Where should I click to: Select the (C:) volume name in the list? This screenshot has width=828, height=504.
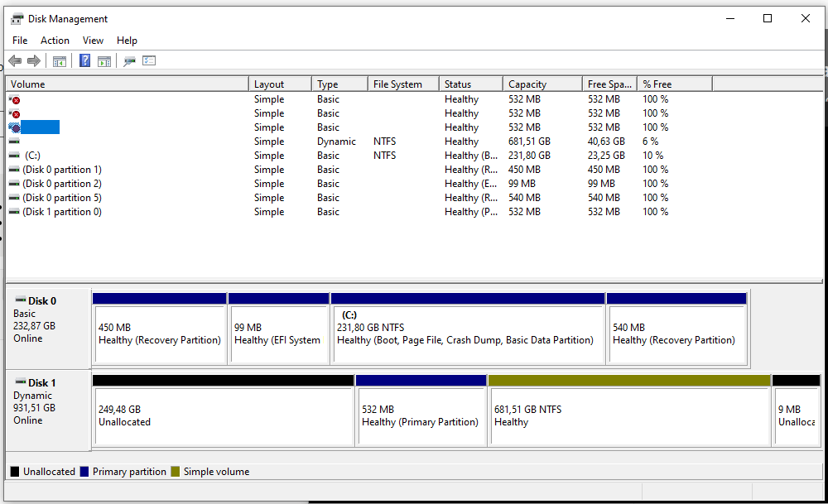[x=32, y=155]
